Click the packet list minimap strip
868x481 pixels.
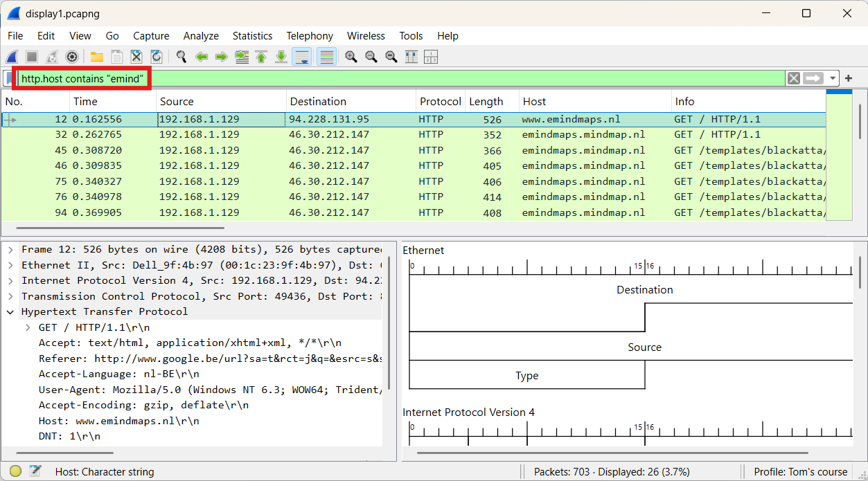pos(839,155)
